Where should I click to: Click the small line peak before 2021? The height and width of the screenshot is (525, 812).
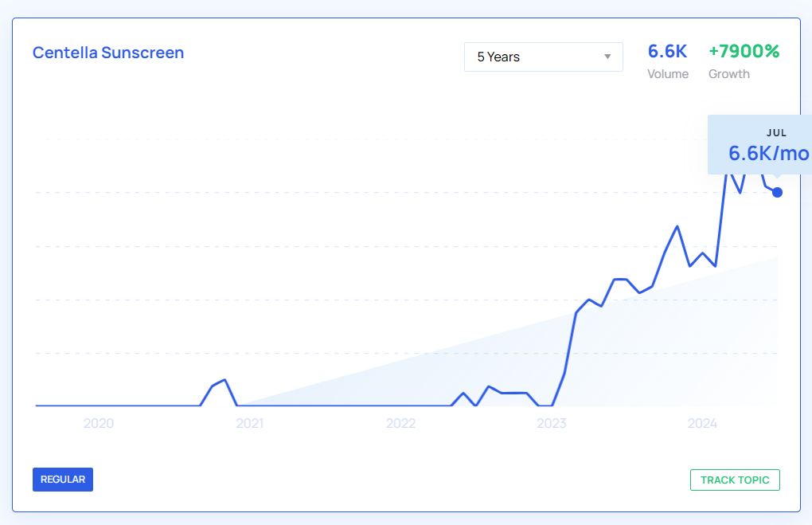tap(225, 380)
